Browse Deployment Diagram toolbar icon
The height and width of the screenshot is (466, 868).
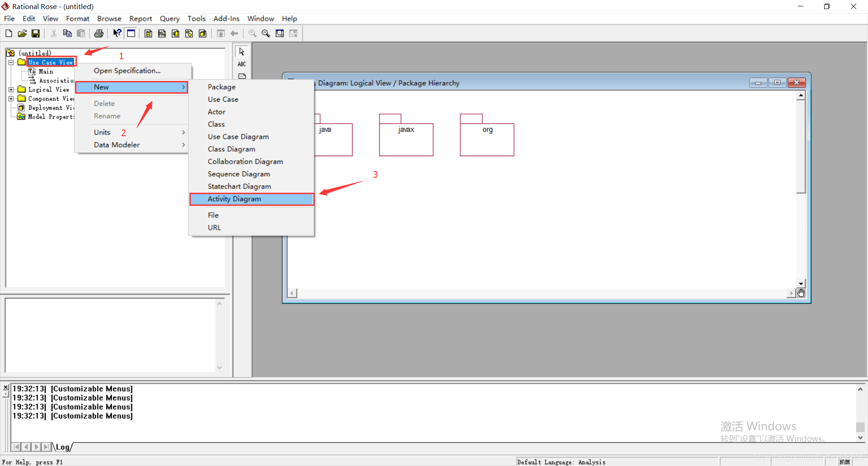[x=203, y=33]
